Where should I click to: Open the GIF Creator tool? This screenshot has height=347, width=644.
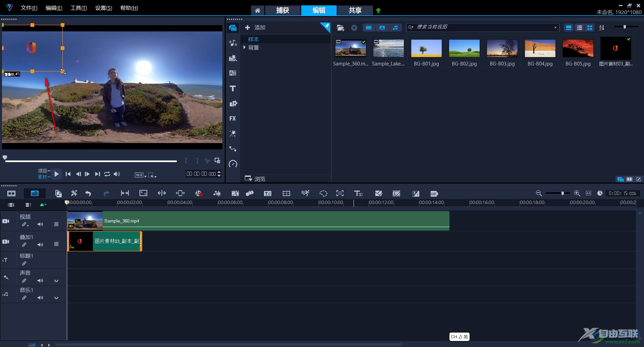coord(434,194)
